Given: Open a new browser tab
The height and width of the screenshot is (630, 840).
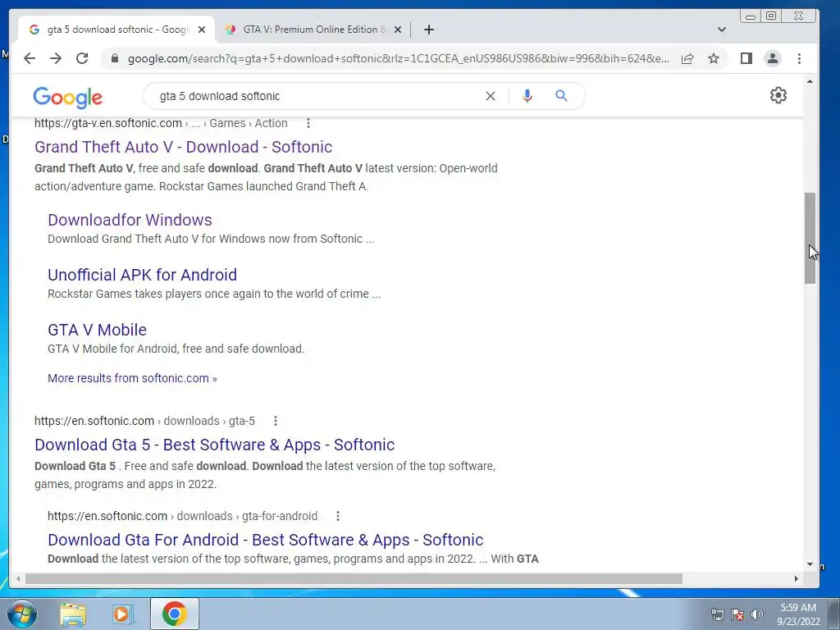Looking at the screenshot, I should pos(428,30).
